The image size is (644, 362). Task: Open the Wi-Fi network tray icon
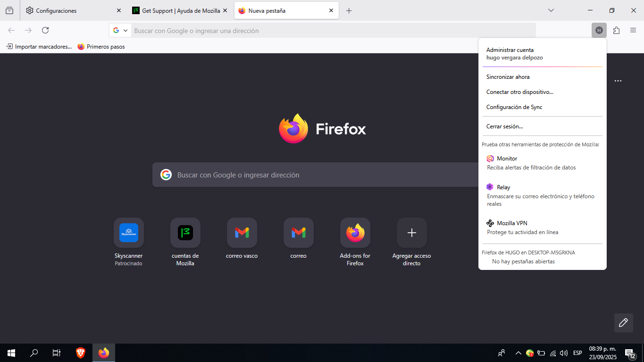tap(553, 353)
